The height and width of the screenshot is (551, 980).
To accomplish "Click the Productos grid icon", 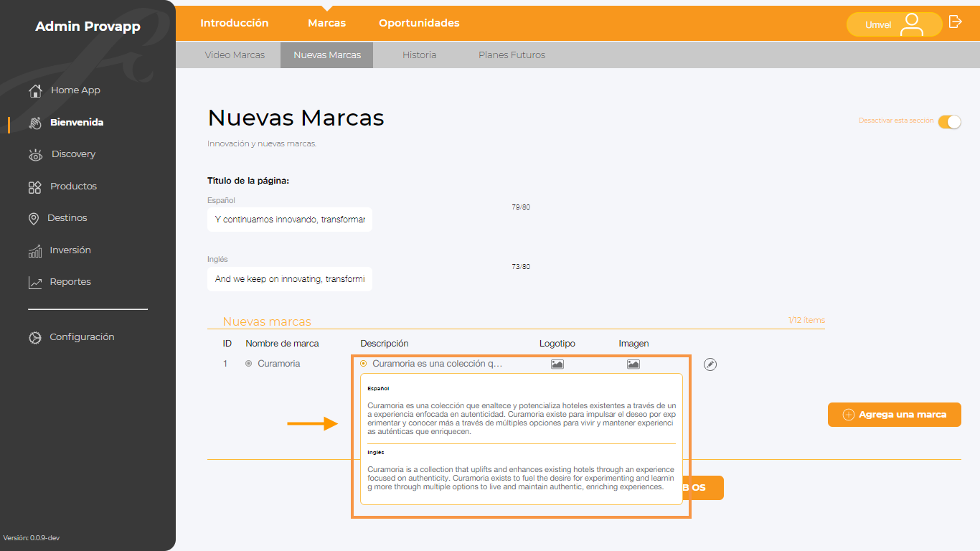I will click(x=34, y=187).
